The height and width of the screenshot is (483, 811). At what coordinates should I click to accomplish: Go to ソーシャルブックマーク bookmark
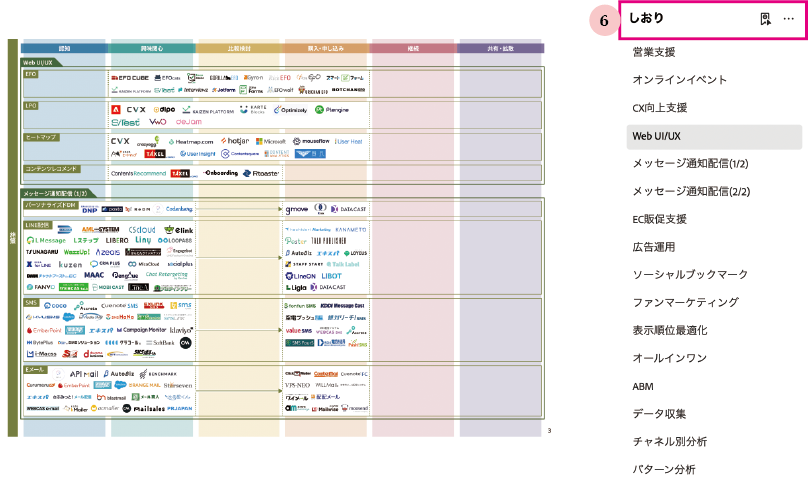[690, 275]
